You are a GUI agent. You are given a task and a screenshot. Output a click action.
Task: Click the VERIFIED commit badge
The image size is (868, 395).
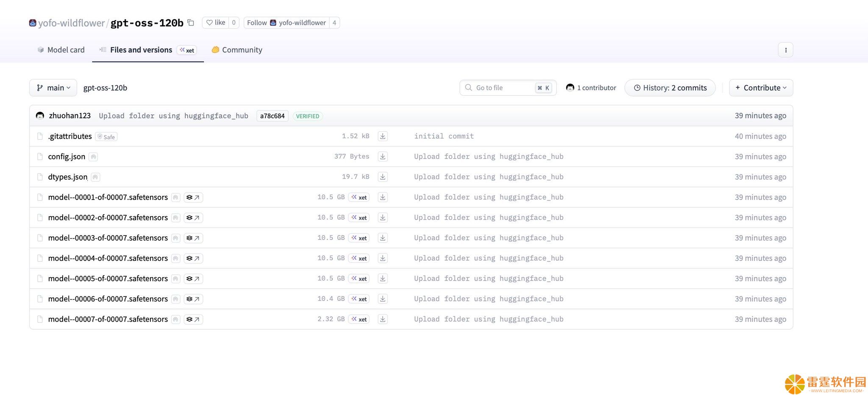tap(308, 116)
